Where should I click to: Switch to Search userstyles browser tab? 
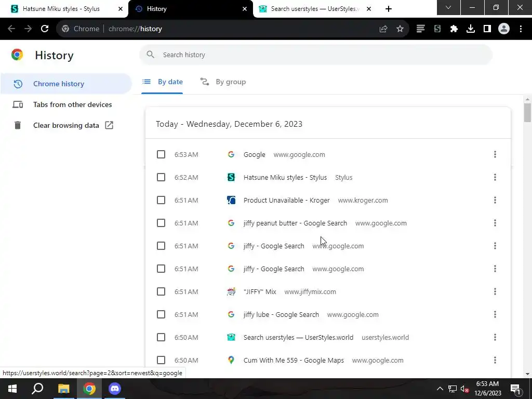[314, 9]
